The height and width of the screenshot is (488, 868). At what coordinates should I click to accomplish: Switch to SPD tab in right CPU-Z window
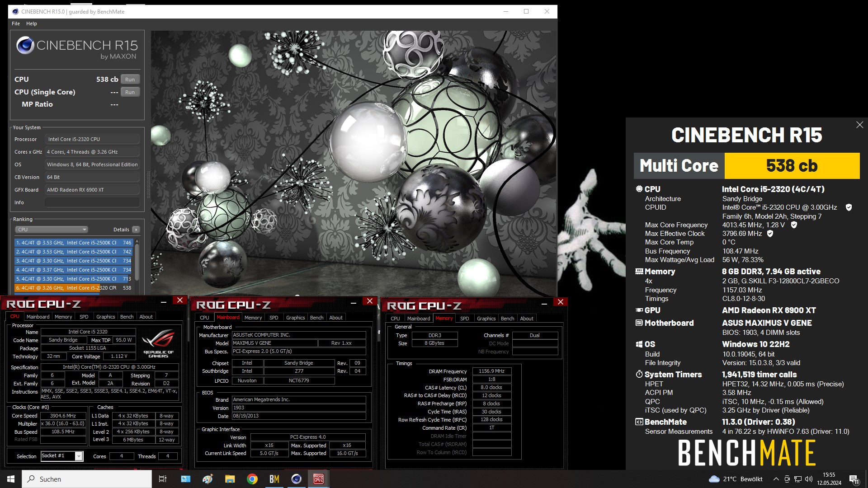pyautogui.click(x=465, y=319)
